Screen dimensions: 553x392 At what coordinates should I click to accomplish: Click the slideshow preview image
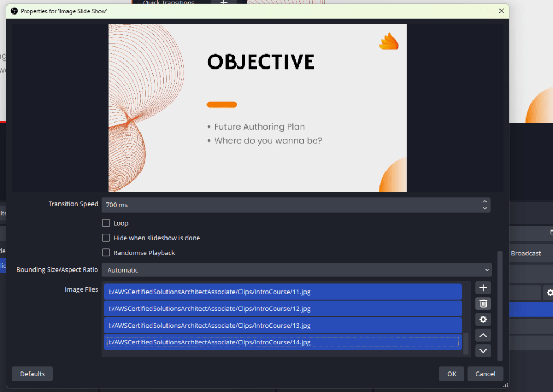(257, 108)
